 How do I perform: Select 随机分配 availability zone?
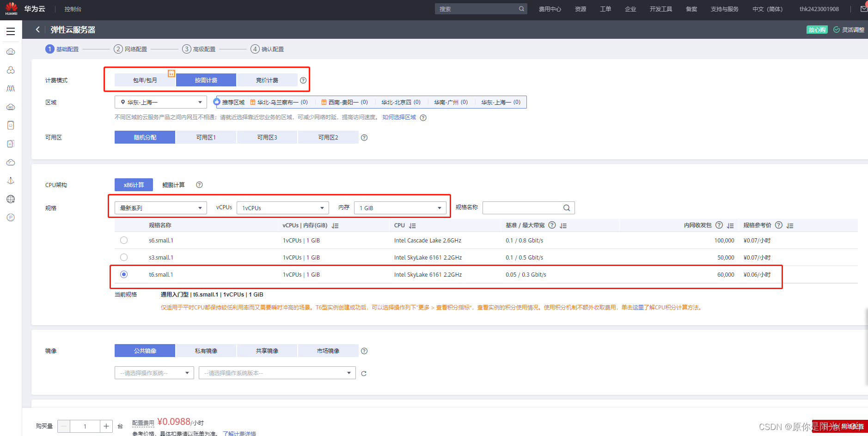(x=145, y=137)
